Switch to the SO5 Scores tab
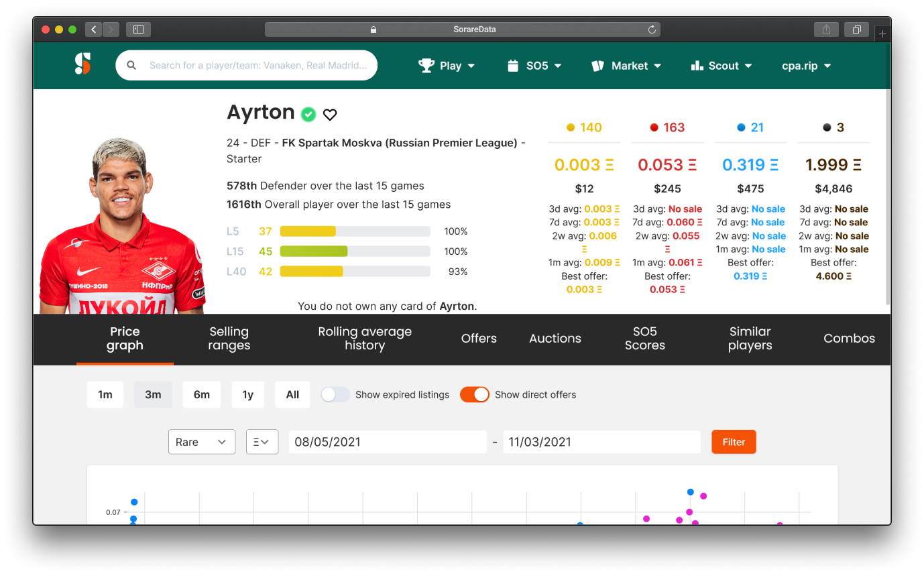 coord(644,339)
